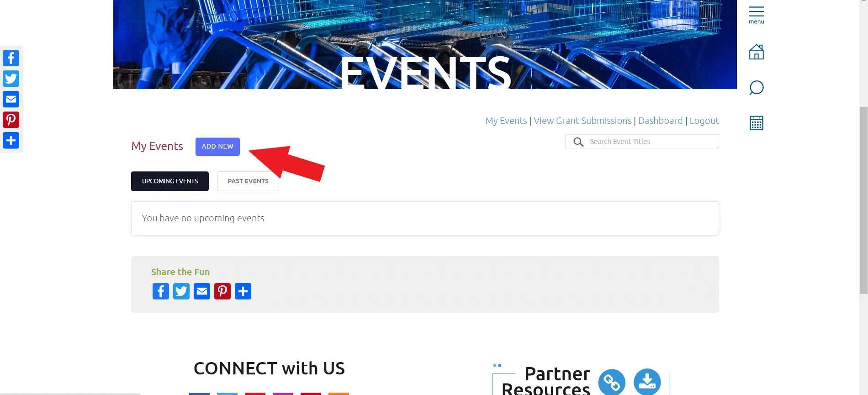This screenshot has height=395, width=868.
Task: Share by email in left floating bar
Action: [11, 99]
